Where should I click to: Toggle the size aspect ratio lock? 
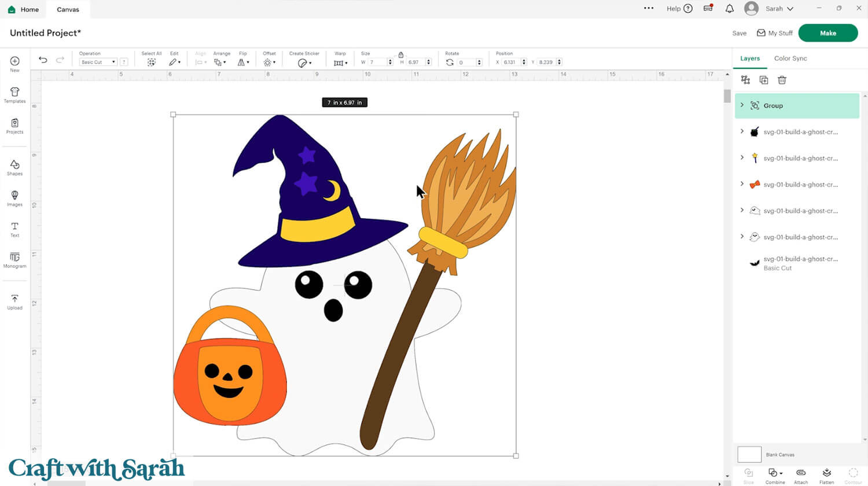400,54
